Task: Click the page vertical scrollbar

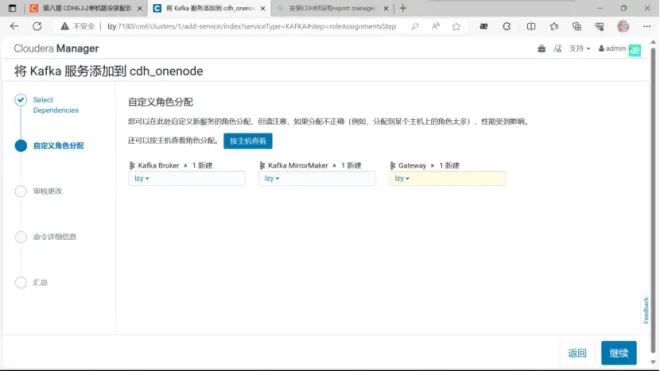Action: tap(653, 201)
